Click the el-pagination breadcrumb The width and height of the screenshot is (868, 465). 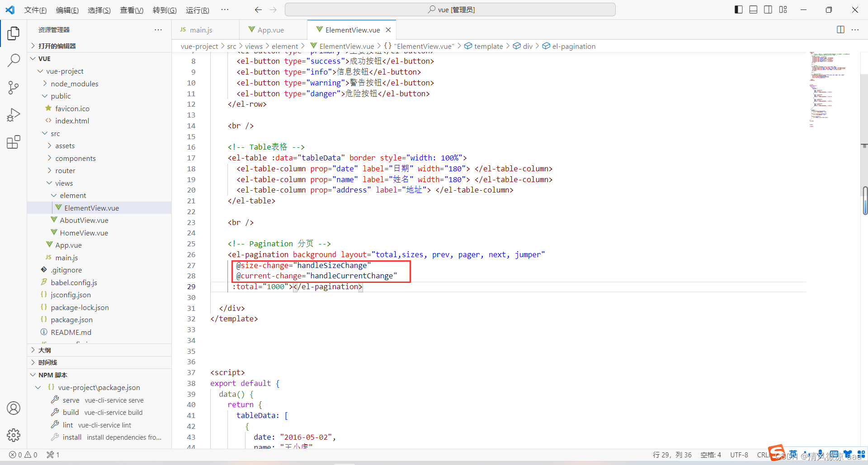569,46
